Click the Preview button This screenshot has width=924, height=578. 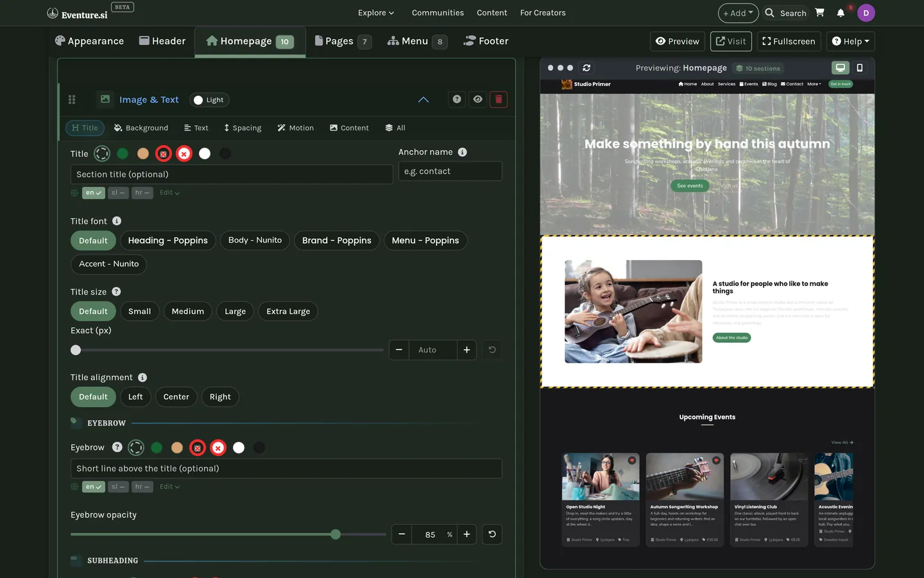678,41
